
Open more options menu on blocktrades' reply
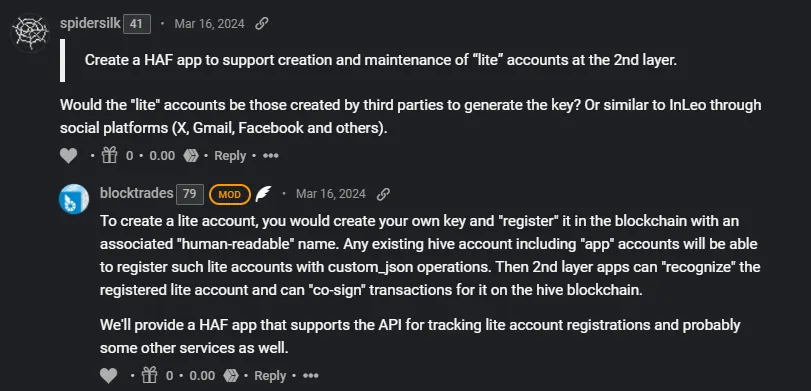[310, 375]
